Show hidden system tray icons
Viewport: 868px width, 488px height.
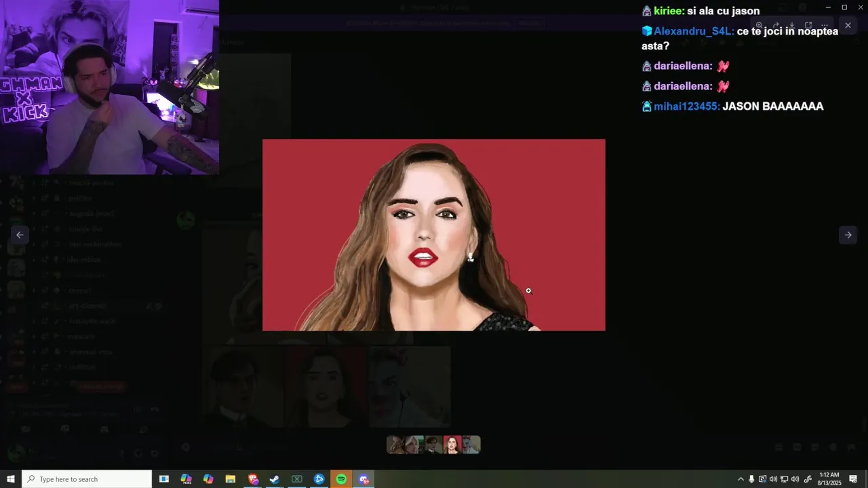741,479
